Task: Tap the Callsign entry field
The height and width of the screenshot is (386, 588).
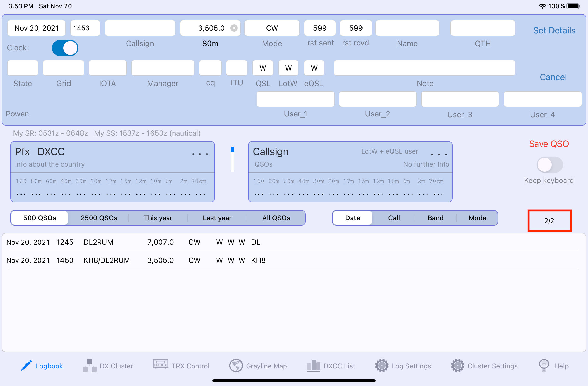Action: pyautogui.click(x=140, y=28)
